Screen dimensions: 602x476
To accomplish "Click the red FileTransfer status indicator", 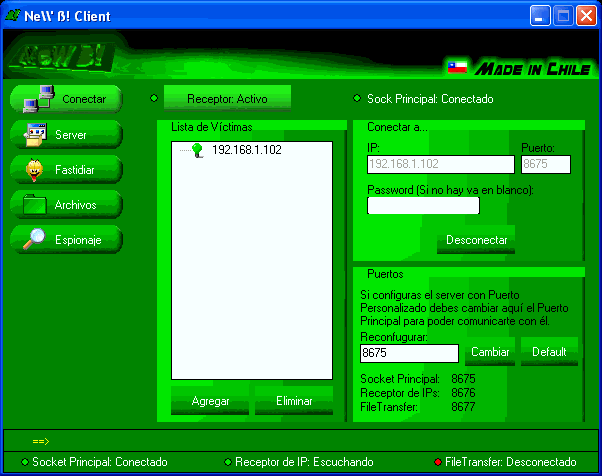I will [438, 462].
